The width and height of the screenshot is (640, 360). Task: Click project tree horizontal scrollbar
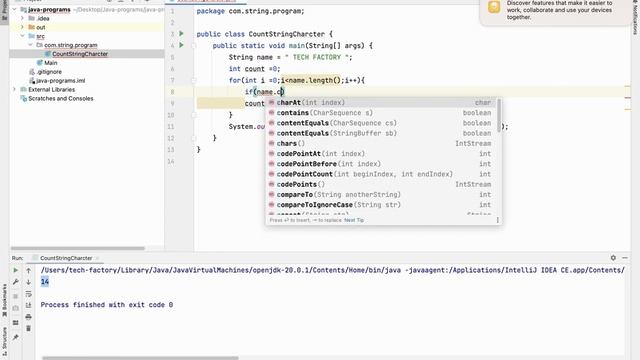click(78, 248)
